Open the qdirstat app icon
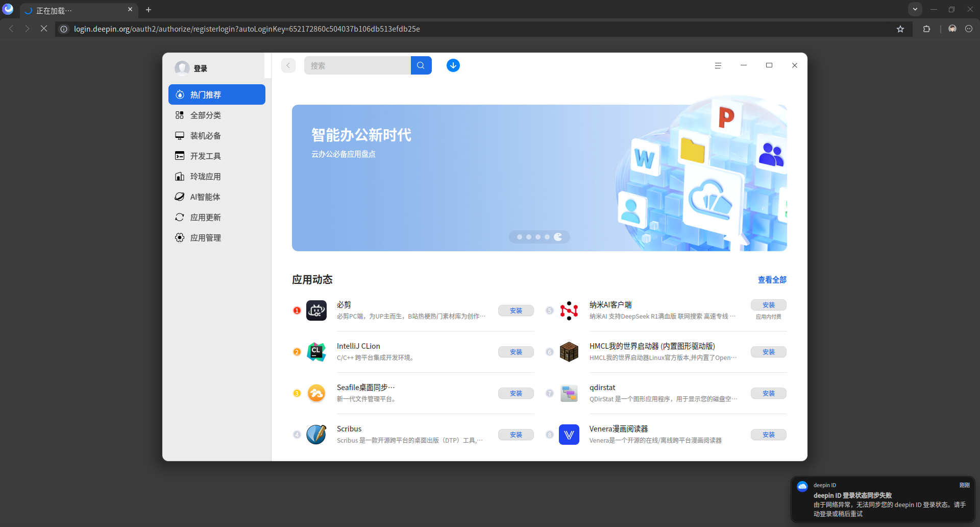 (569, 393)
